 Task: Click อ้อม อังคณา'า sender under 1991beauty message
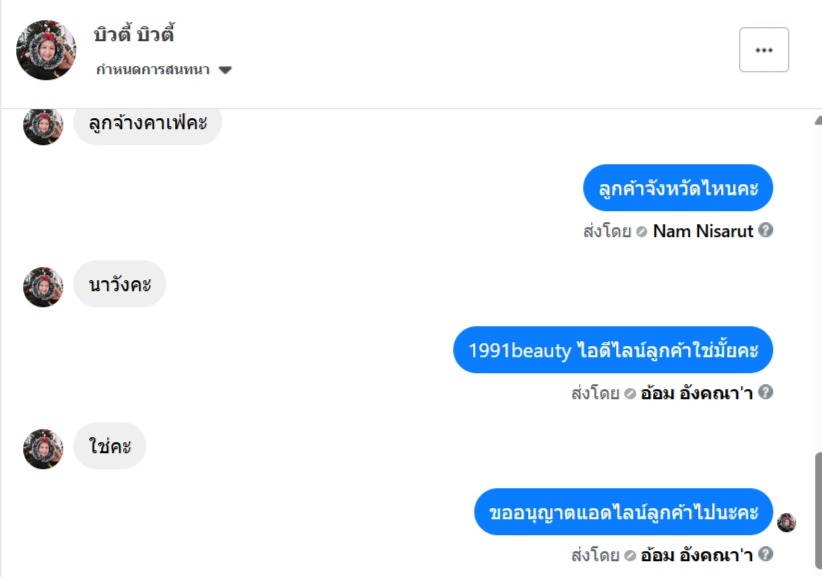pos(696,393)
